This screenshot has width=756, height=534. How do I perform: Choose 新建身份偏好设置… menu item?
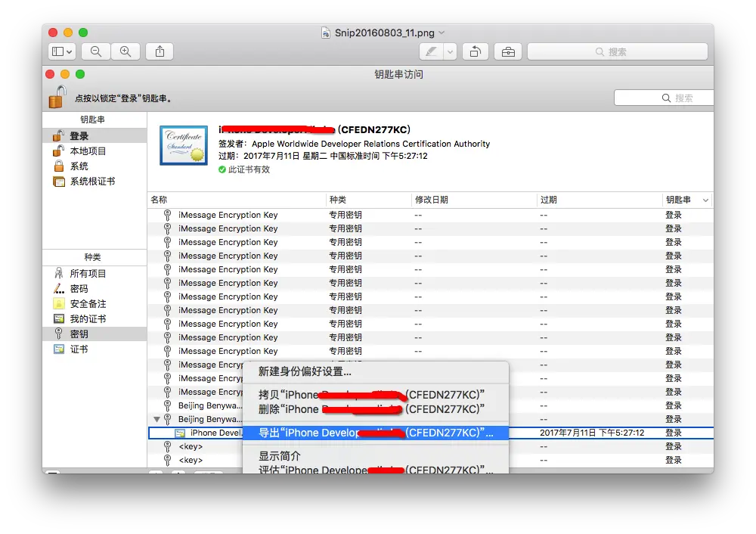pyautogui.click(x=376, y=371)
